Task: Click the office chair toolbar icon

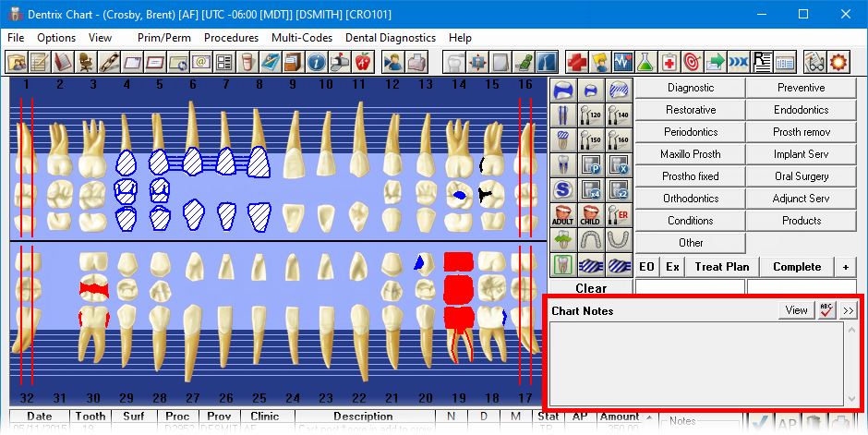Action: tap(86, 62)
